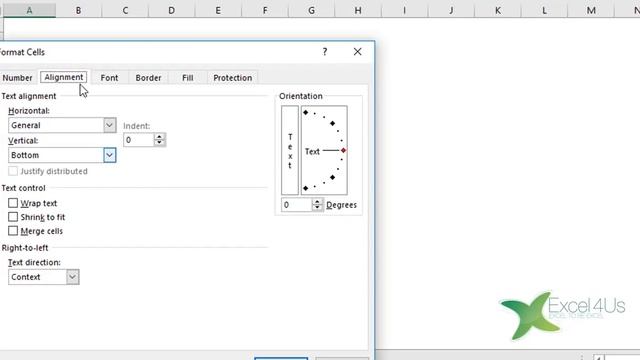
Task: Select the Alignment tab
Action: coord(64,77)
